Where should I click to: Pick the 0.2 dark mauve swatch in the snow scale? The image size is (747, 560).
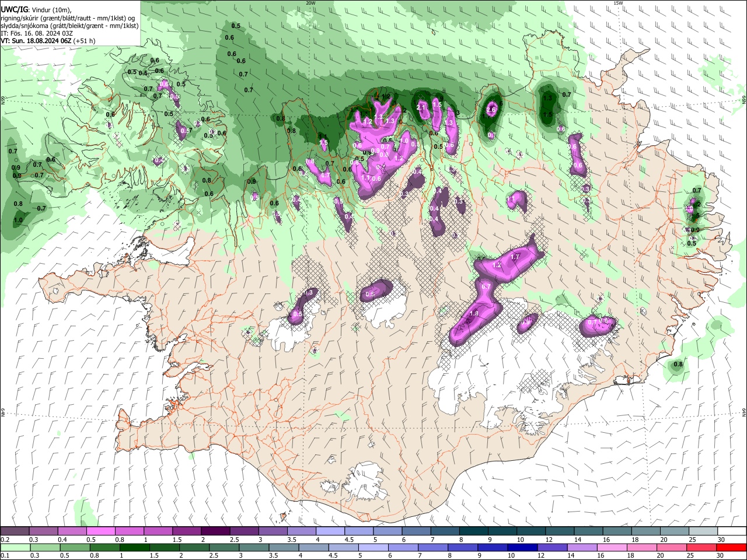[x=15, y=531]
